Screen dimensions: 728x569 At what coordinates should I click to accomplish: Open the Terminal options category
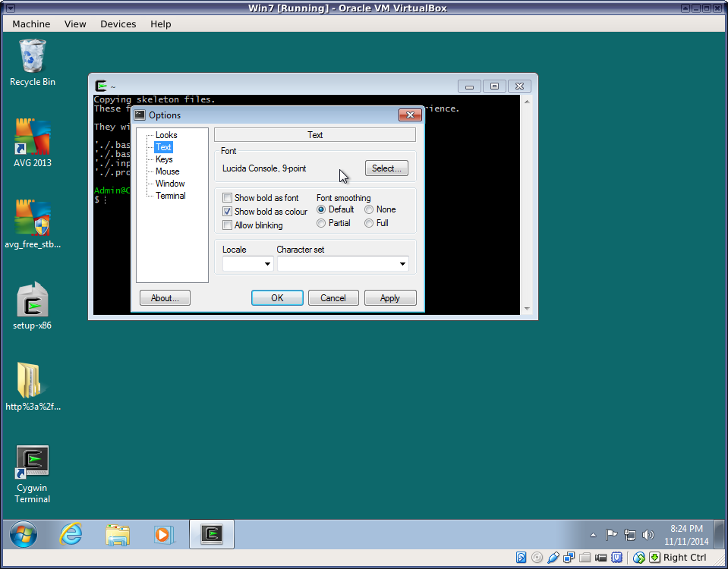(x=170, y=196)
